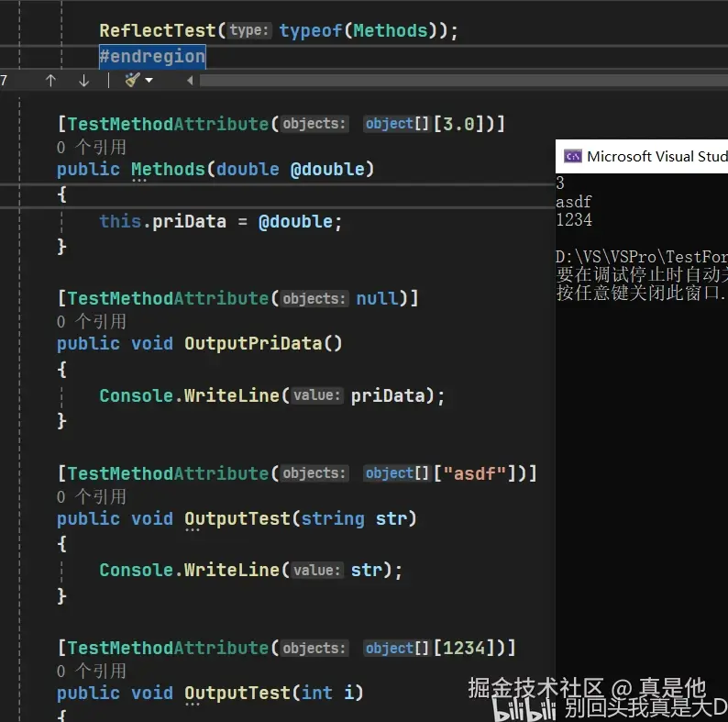Click the 1234 output line in console
Viewport: 728px width, 722px height.
point(574,220)
